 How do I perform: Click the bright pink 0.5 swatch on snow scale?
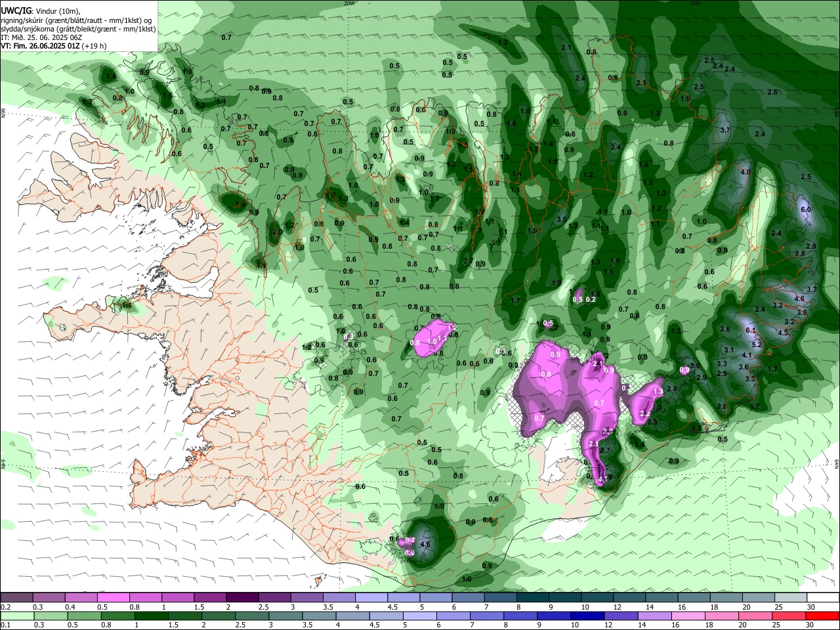(113, 598)
